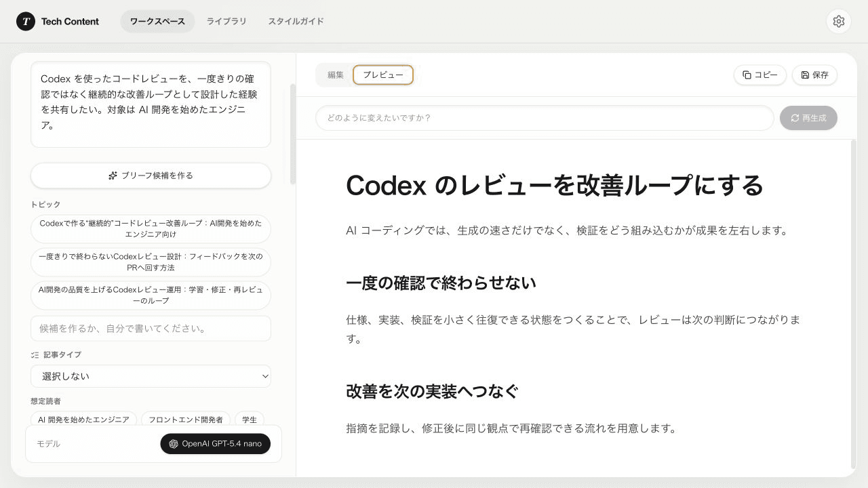Open settings with the gear icon
This screenshot has width=868, height=488.
click(x=838, y=21)
